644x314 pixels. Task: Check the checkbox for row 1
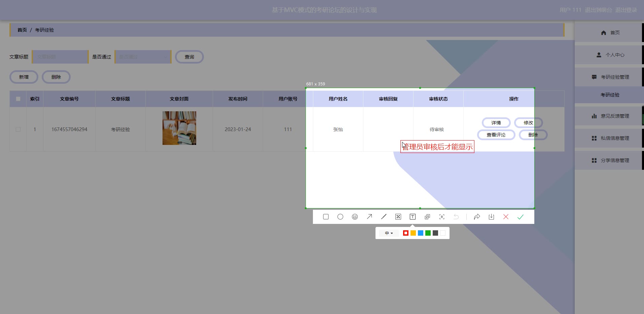coord(18,129)
